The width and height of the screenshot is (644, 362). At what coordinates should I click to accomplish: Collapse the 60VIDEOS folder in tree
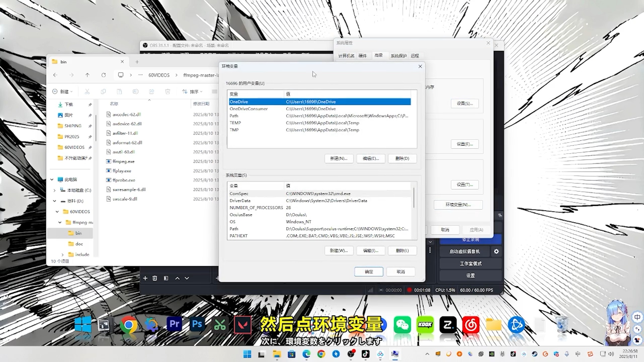pyautogui.click(x=57, y=212)
